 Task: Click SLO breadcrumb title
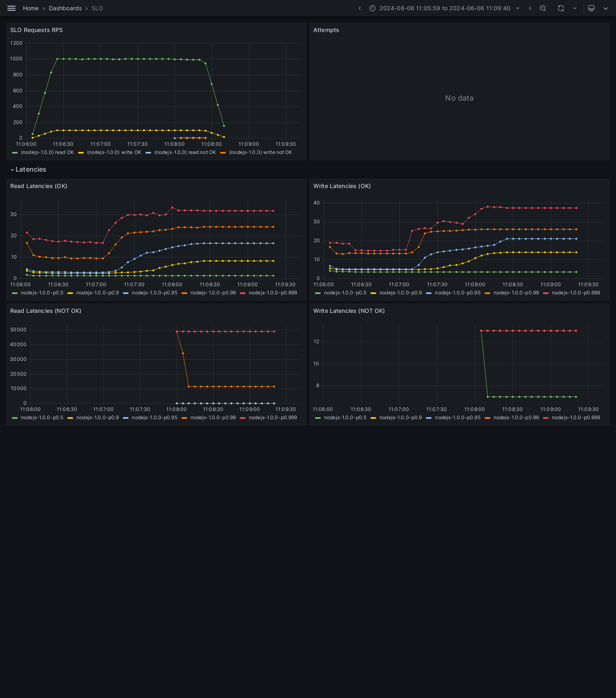tap(97, 8)
